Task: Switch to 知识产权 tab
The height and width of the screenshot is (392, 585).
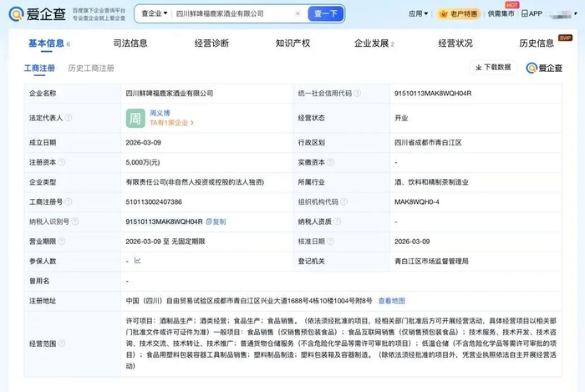Action: click(292, 43)
